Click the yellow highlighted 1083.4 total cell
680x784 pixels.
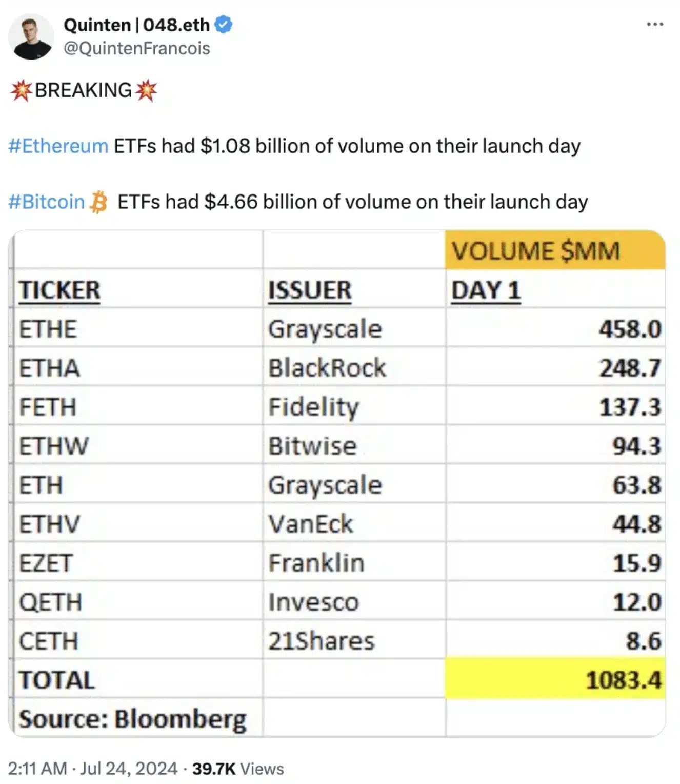[556, 680]
